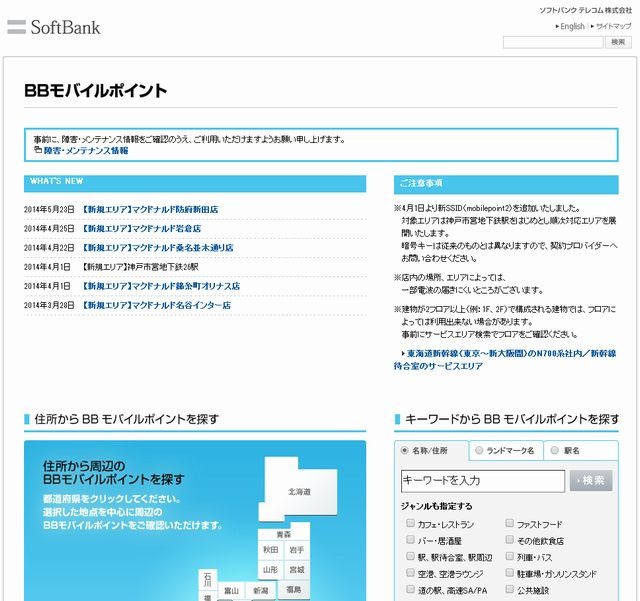
Task: Select 北海道 on the map
Action: [x=299, y=491]
